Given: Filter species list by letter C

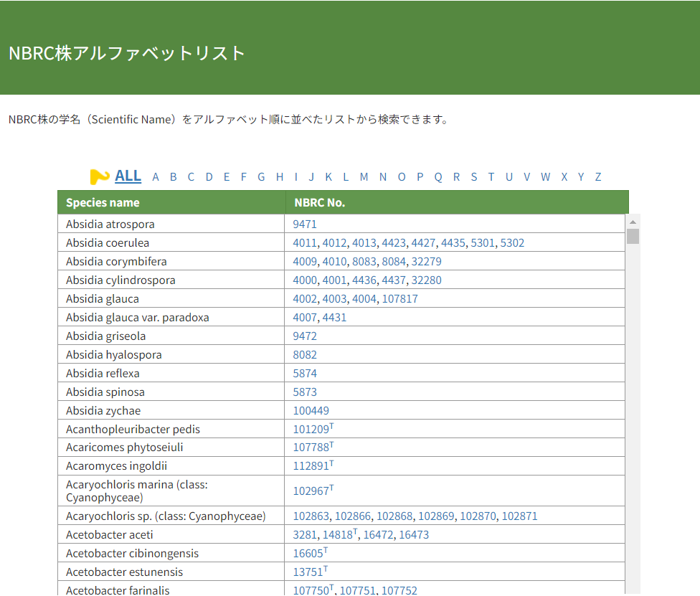Looking at the screenshot, I should (x=191, y=177).
